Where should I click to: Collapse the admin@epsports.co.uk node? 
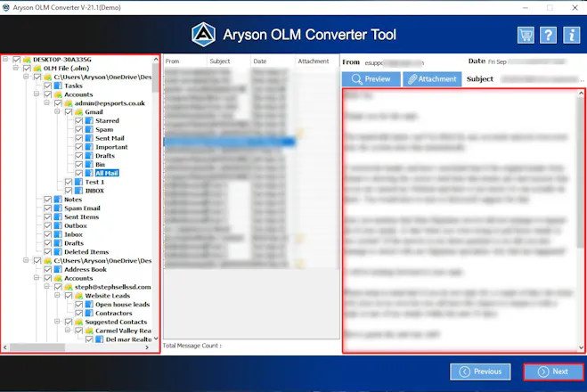(47, 103)
